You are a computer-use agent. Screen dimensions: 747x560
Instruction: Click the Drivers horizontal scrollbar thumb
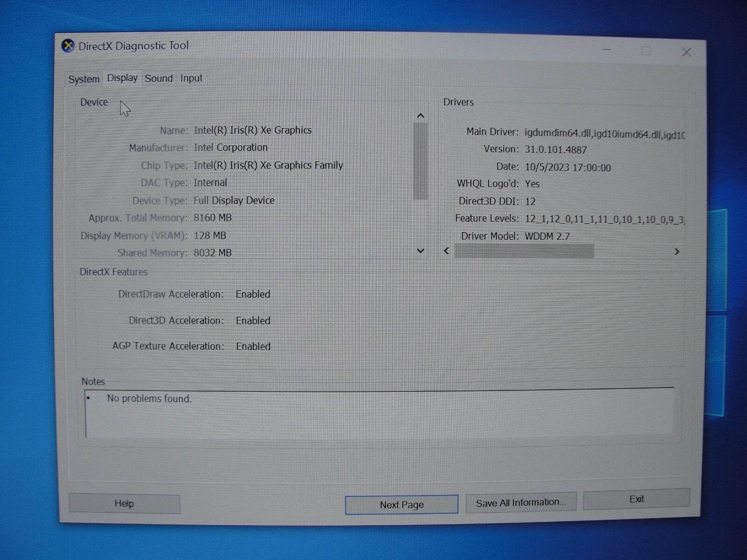click(524, 252)
